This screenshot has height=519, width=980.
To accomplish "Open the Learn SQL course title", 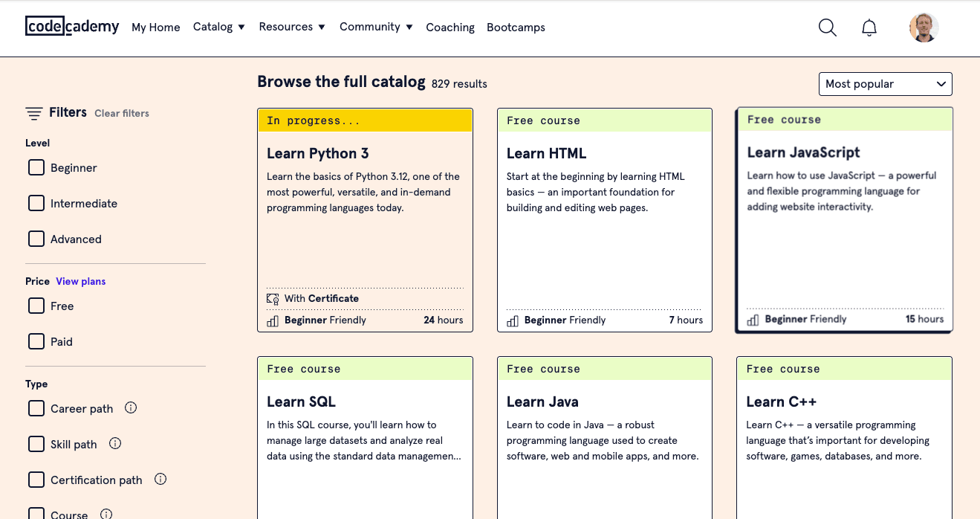I will [x=301, y=402].
